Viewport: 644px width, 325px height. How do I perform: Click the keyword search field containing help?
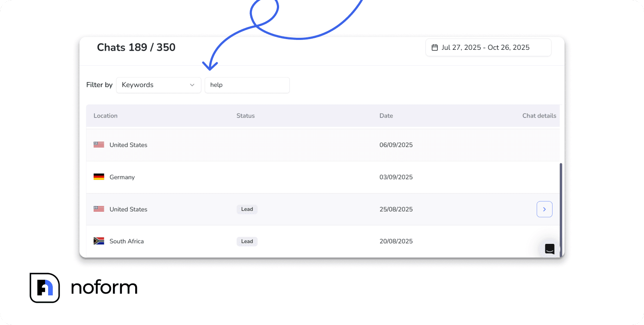[247, 85]
